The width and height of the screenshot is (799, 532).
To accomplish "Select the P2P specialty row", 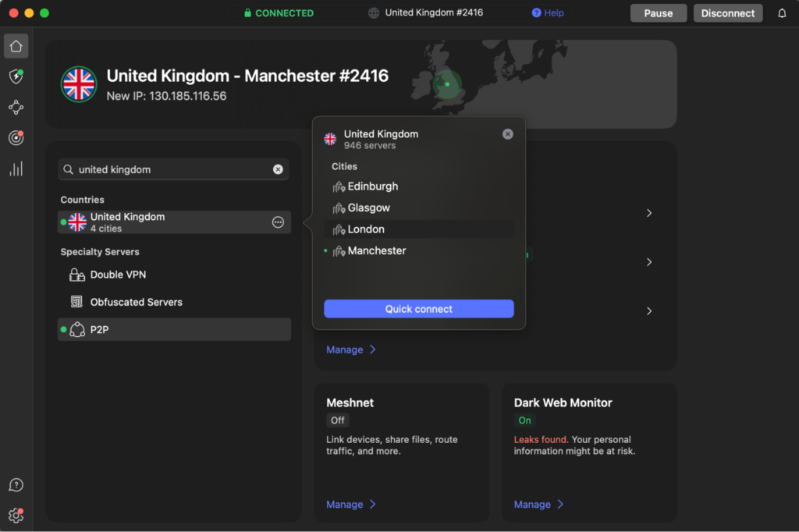I will pos(174,330).
